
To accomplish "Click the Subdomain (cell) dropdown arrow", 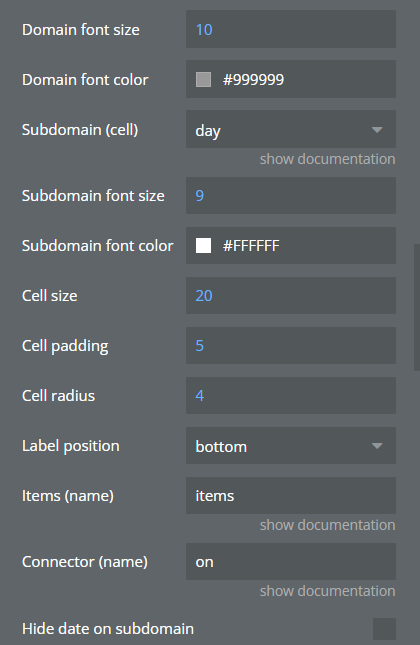I will click(377, 130).
